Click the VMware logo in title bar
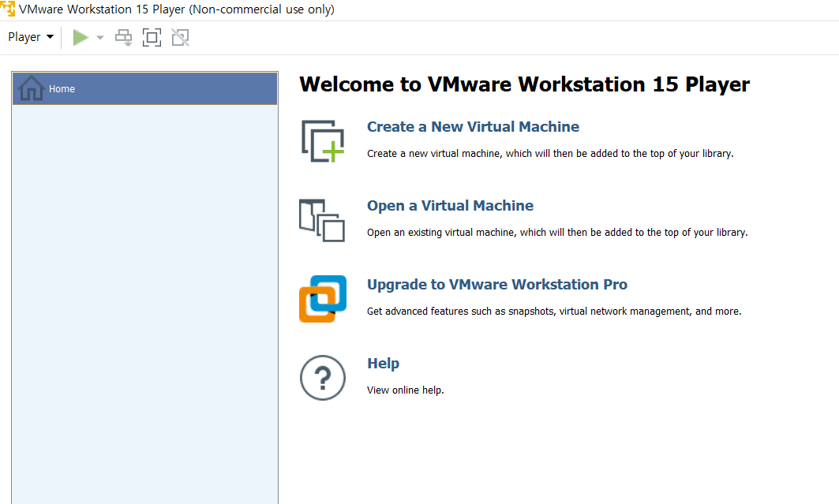The width and height of the screenshot is (839, 504). coord(8,9)
